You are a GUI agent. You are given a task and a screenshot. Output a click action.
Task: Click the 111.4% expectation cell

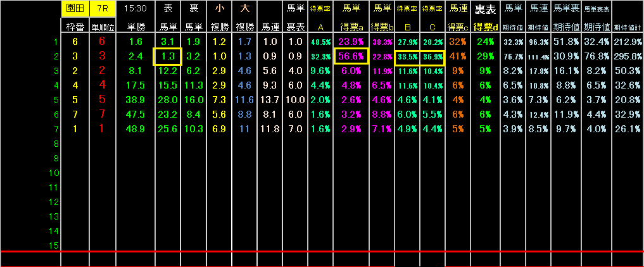coord(538,57)
